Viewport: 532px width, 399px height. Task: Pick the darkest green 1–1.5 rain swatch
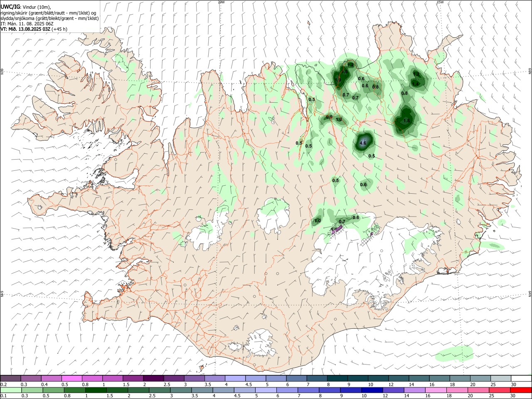click(x=96, y=390)
